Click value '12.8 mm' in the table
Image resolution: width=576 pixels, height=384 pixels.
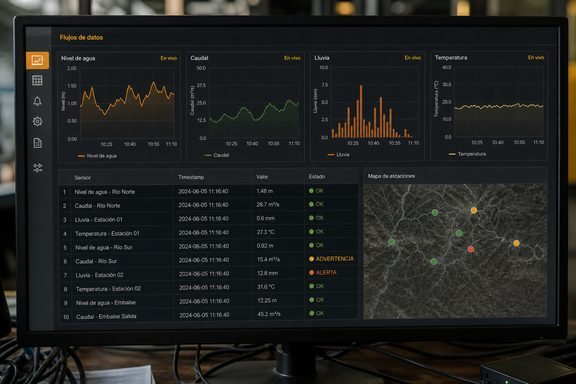267,273
